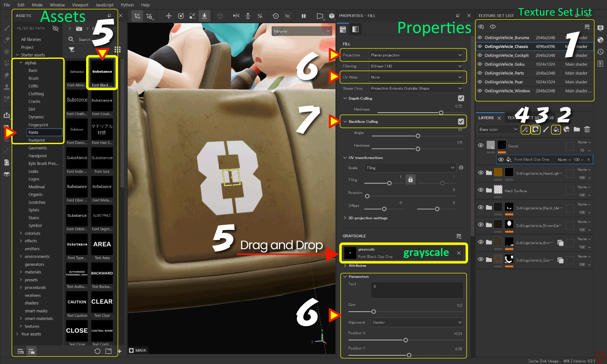Switch assets to grid view icon
This screenshot has height=364, width=607.
pos(118,50)
